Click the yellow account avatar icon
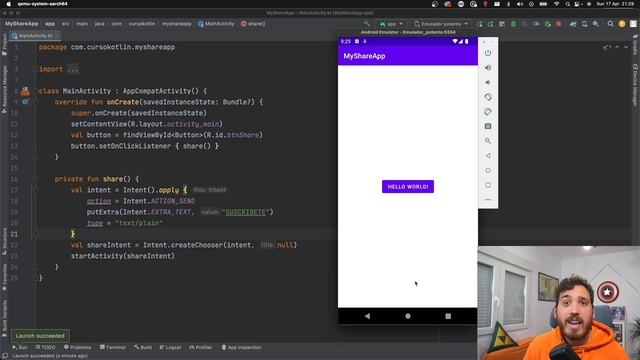640x360 pixels. click(x=622, y=24)
